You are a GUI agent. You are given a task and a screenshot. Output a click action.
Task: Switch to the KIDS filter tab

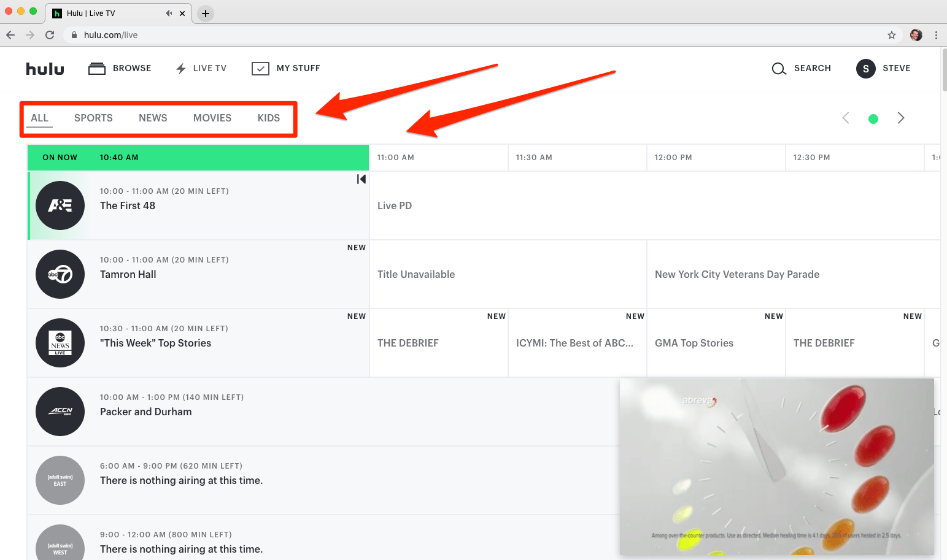269,118
